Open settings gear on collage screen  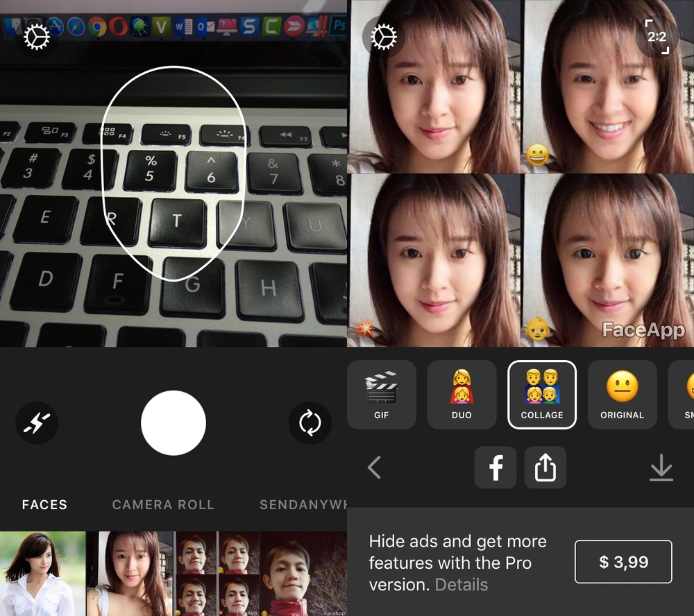(x=384, y=37)
